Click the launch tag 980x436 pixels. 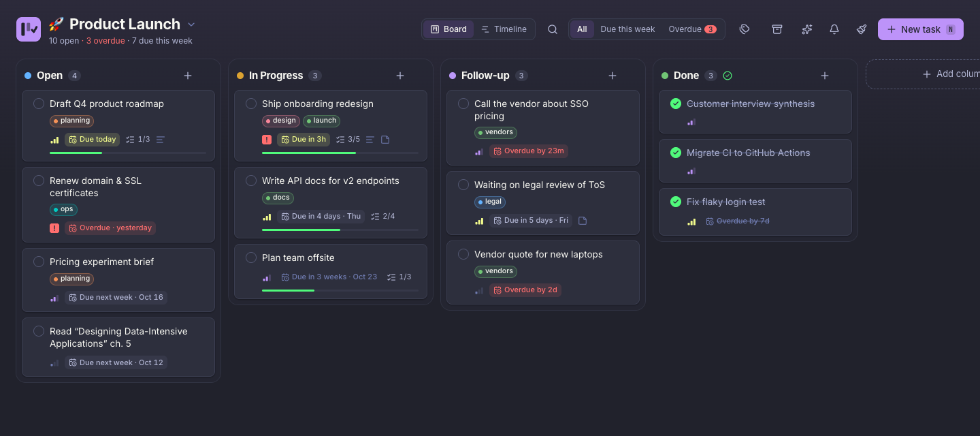point(321,121)
